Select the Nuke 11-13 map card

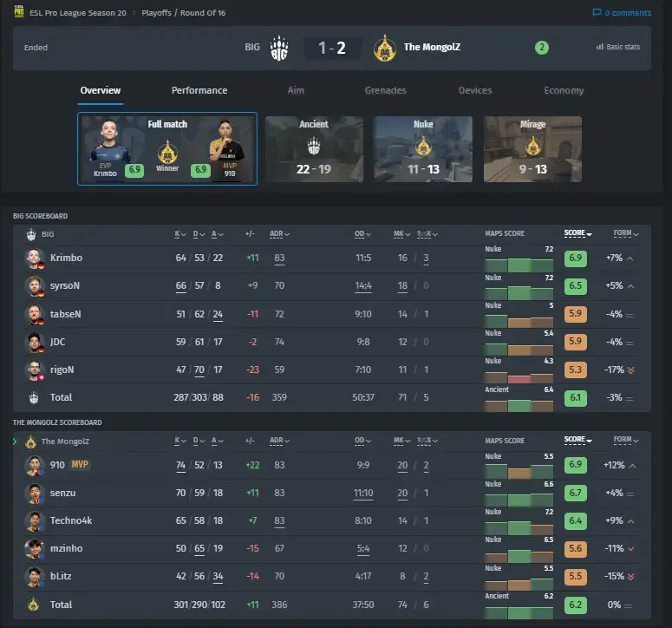pos(423,149)
